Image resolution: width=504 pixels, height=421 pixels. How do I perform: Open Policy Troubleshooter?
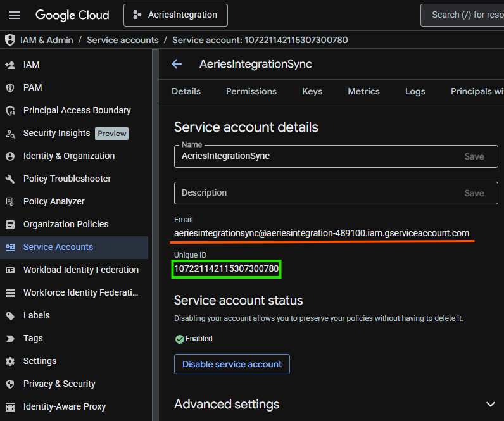point(67,179)
